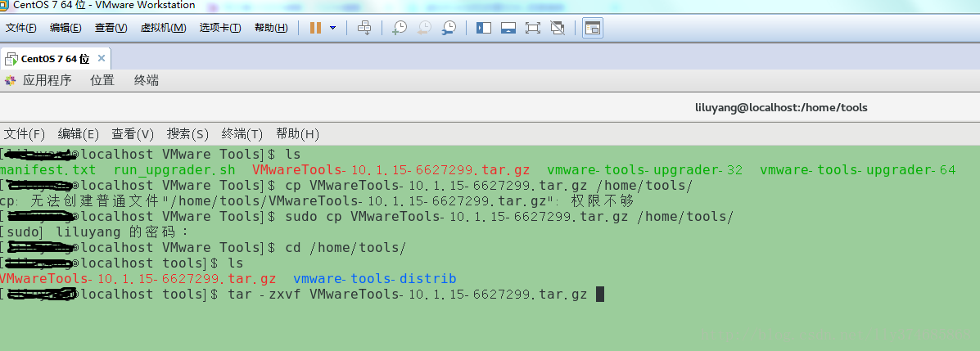The height and width of the screenshot is (351, 980).
Task: Click the cd /home/tools/ command text
Action: click(x=345, y=247)
